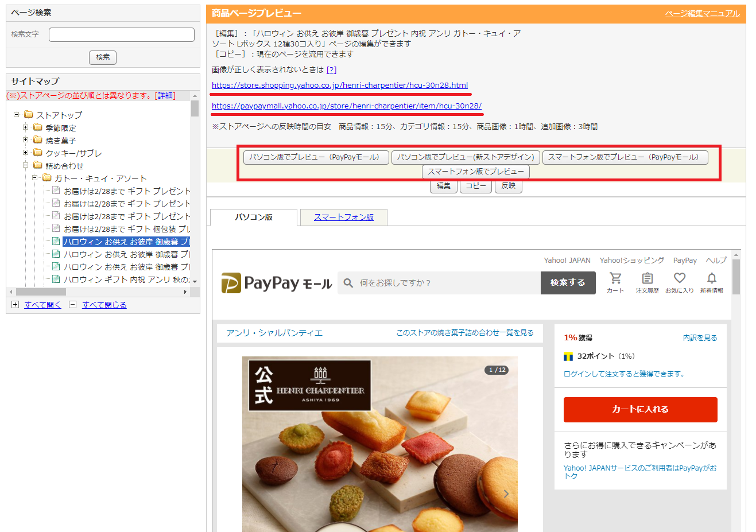Advance product image with the right chevron
The height and width of the screenshot is (532, 756).
point(506,494)
